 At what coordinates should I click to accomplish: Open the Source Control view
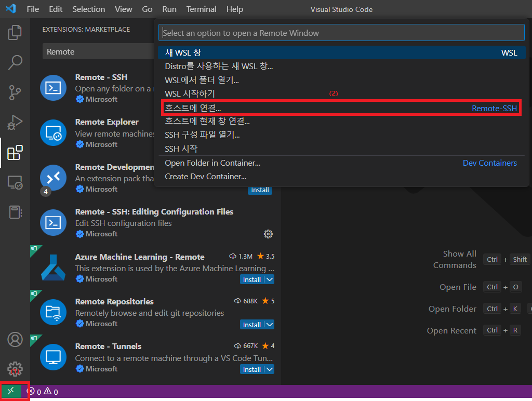pyautogui.click(x=15, y=92)
